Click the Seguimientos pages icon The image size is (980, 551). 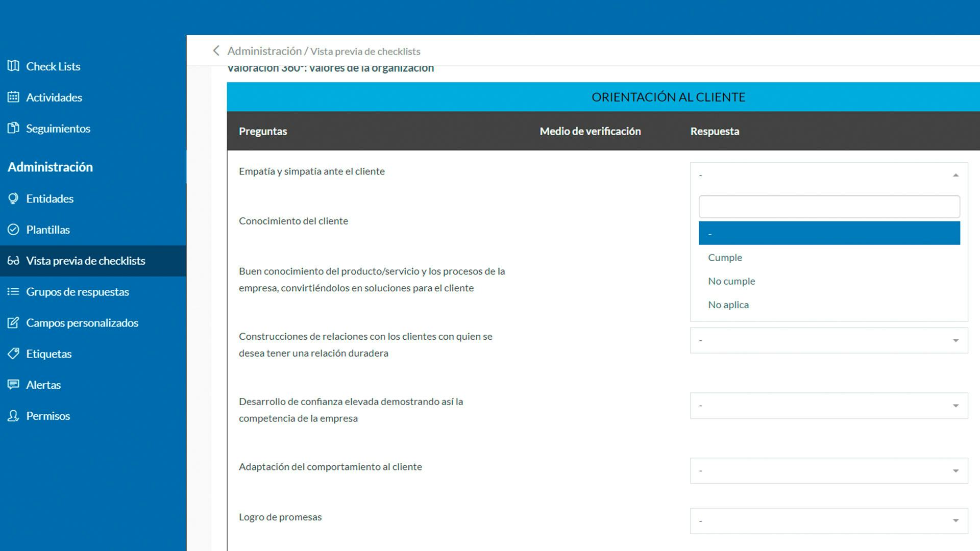pos(14,128)
